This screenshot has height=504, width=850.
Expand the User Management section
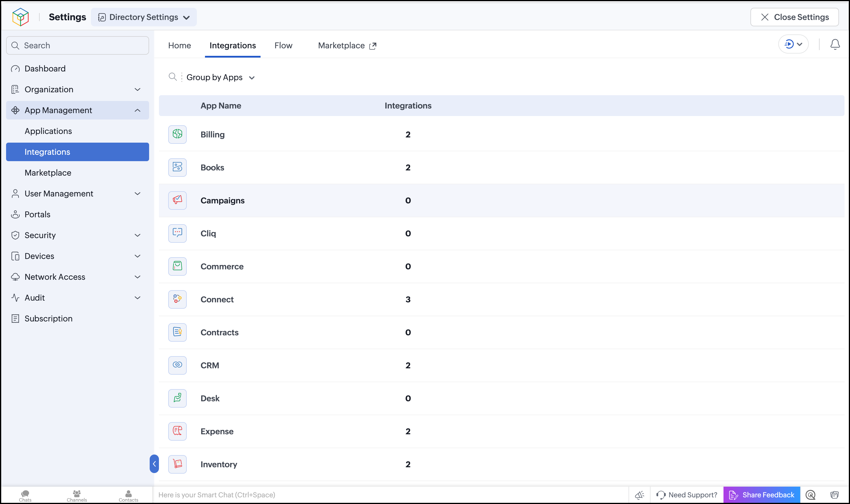coord(78,193)
